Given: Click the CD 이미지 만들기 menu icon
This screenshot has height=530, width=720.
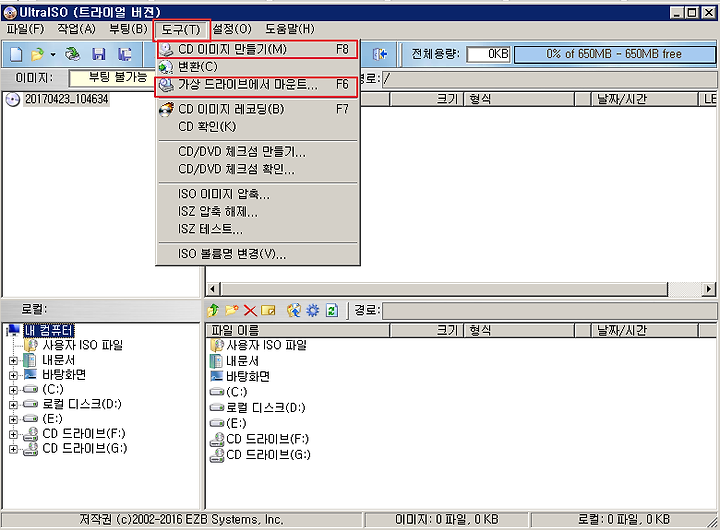Looking at the screenshot, I should [x=166, y=50].
